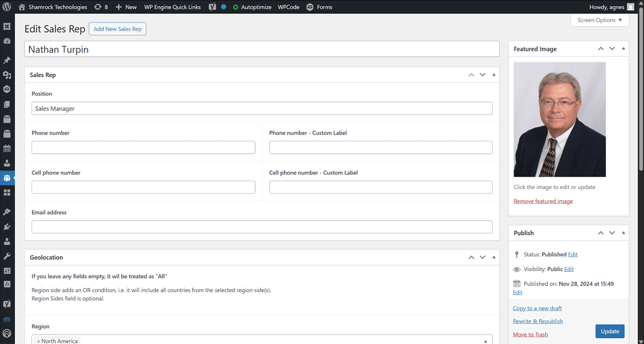Click the Plugins icon in the sidebar
This screenshot has width=644, height=344.
[8, 226]
